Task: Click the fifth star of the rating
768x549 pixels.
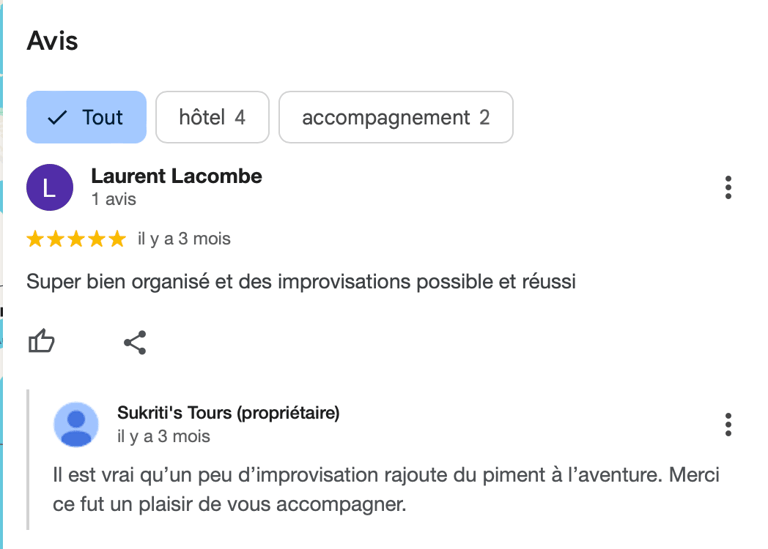Action: [x=118, y=239]
